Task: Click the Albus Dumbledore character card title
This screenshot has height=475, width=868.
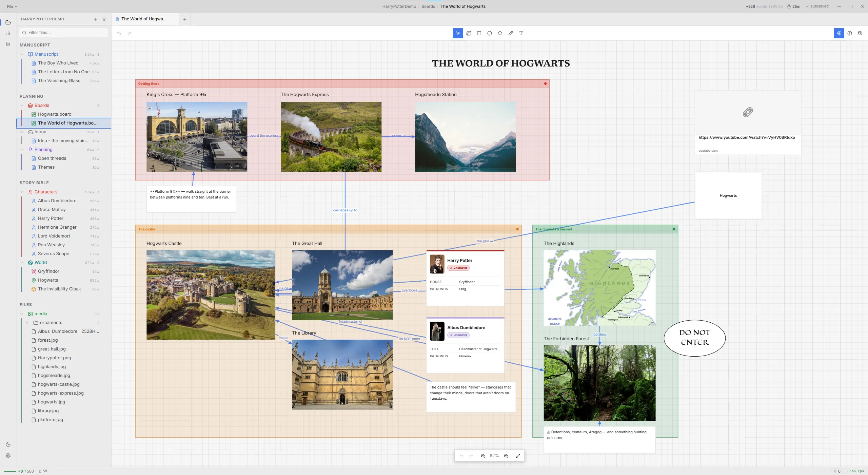Action: coord(466,328)
